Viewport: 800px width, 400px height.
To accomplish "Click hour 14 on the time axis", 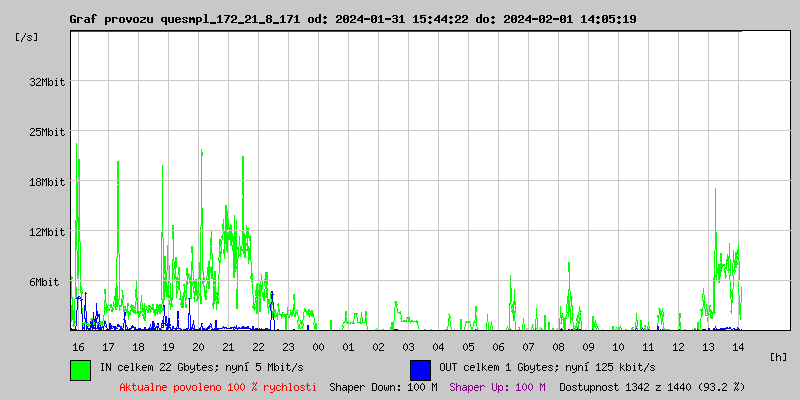I will tap(738, 346).
